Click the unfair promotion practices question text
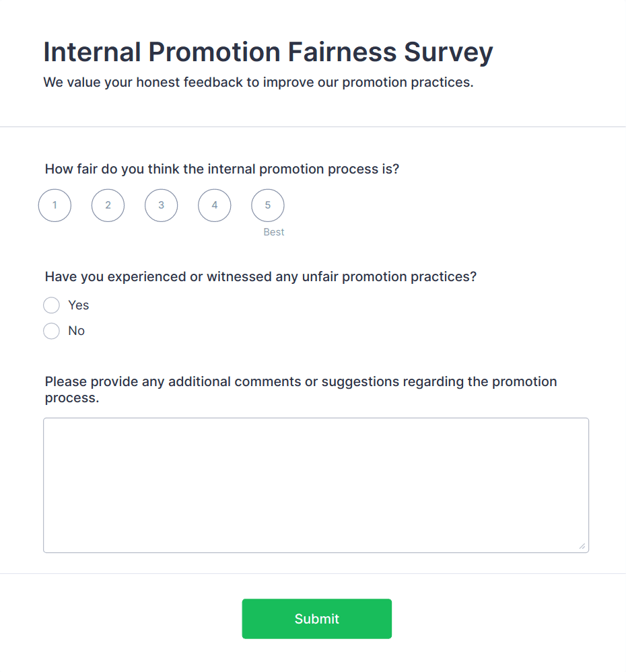The height and width of the screenshot is (672, 626). click(x=260, y=276)
